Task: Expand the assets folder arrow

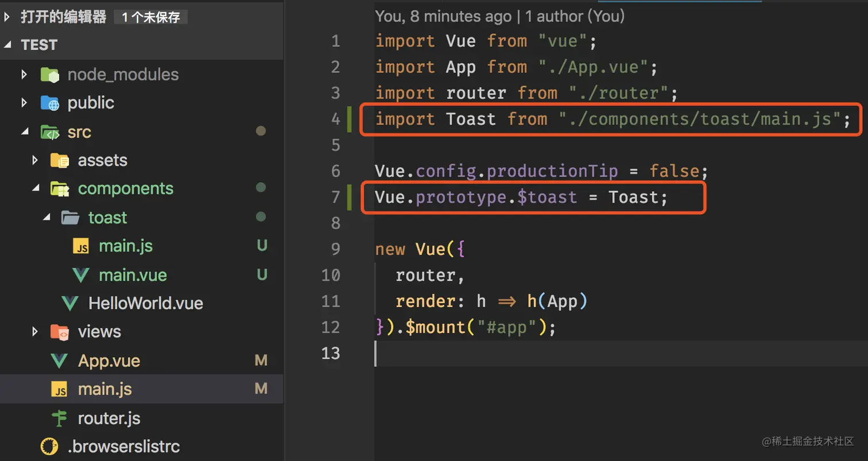Action: 35,160
